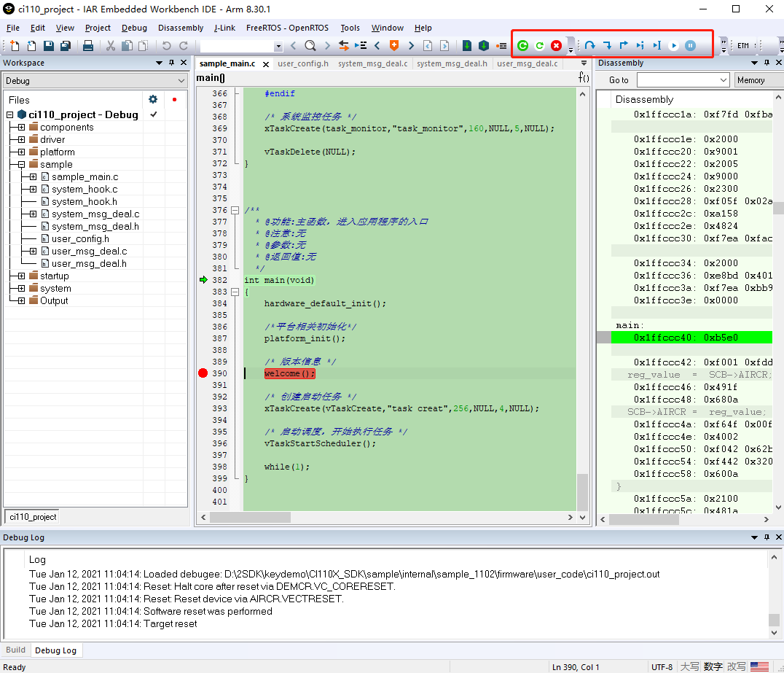Switch to the user_config.h tab
This screenshot has height=673, width=784.
(303, 63)
